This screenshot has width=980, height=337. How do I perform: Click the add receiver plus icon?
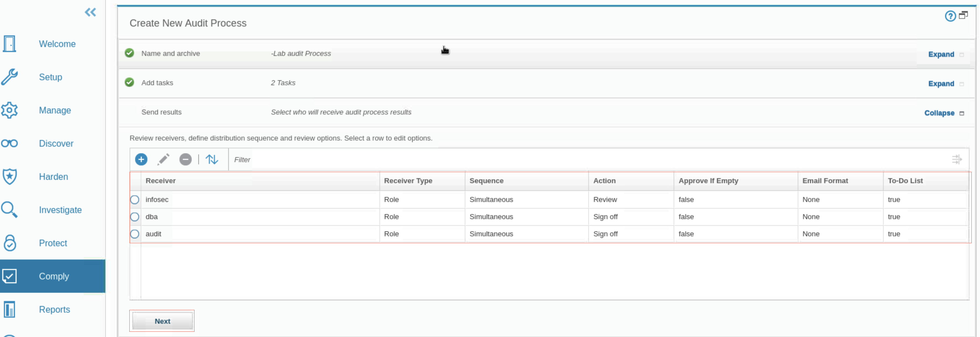tap(141, 160)
